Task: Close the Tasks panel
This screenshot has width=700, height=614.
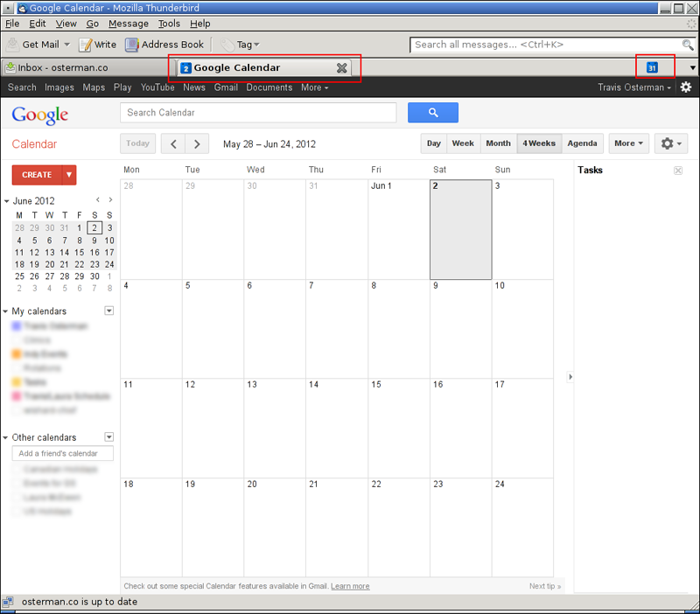Action: click(677, 171)
